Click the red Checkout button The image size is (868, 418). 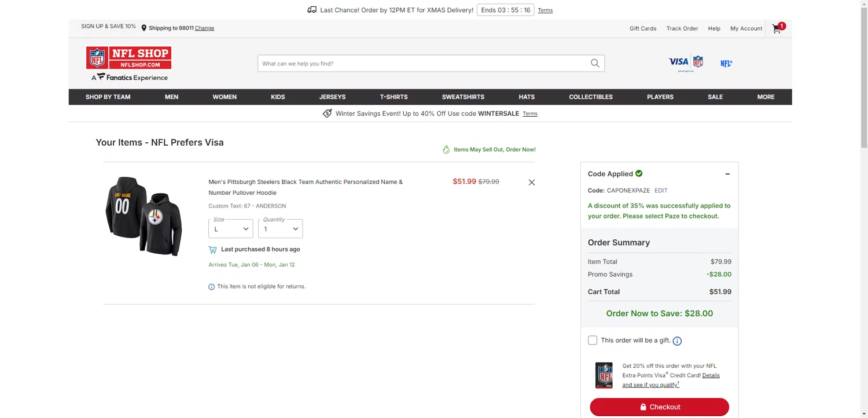[659, 407]
